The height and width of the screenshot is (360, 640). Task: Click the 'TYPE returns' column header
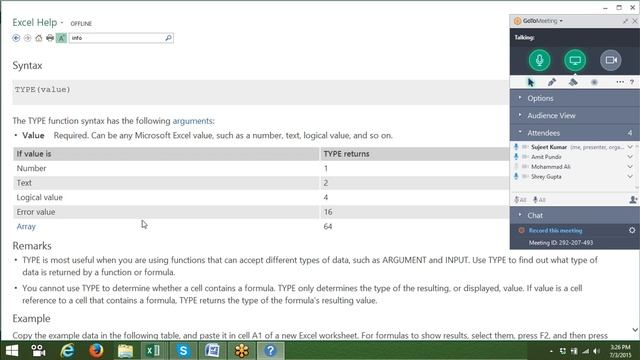point(415,154)
